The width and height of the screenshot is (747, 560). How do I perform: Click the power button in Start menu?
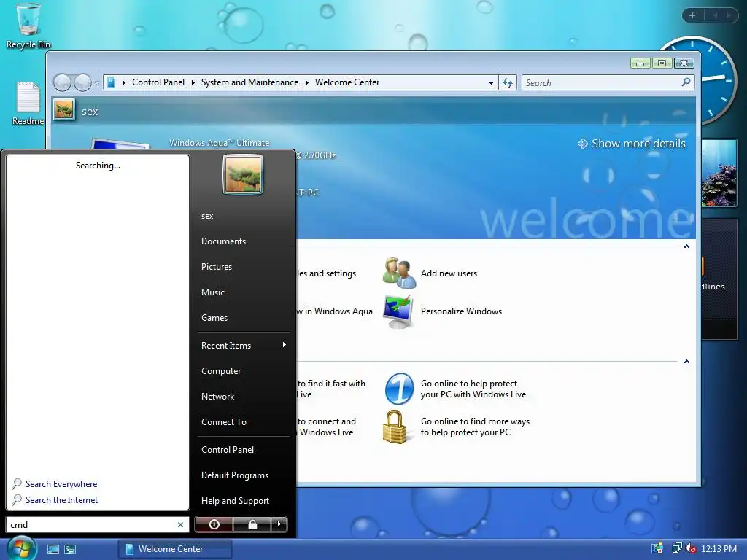(214, 524)
